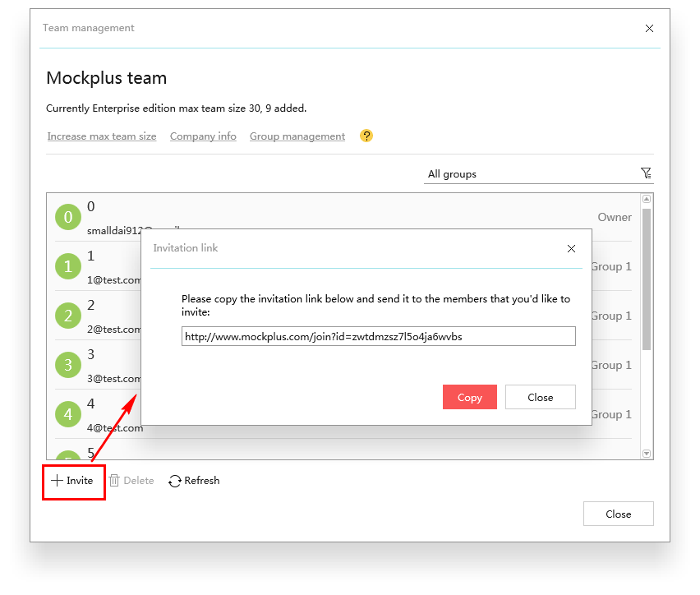The image size is (700, 595).
Task: Click the Owner role label
Action: (x=615, y=217)
